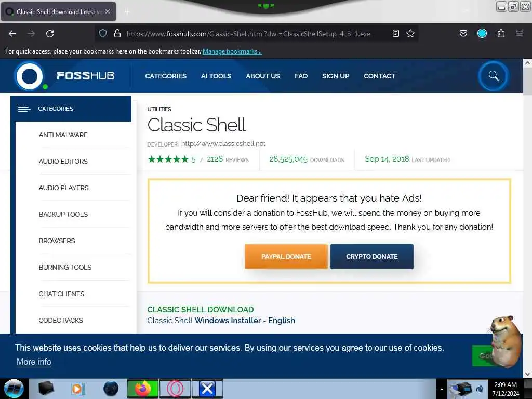The image size is (532, 399).
Task: Open the black box taskbar icon
Action: point(46,389)
